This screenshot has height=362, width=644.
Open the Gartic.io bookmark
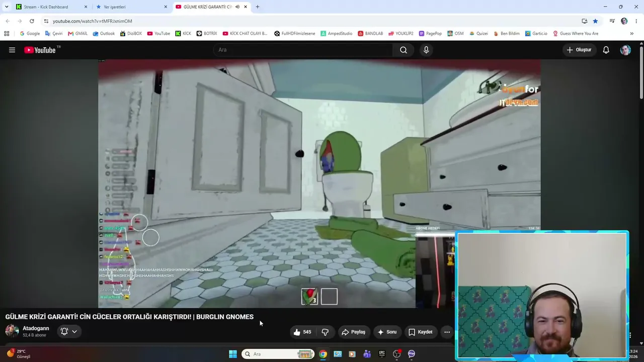536,34
